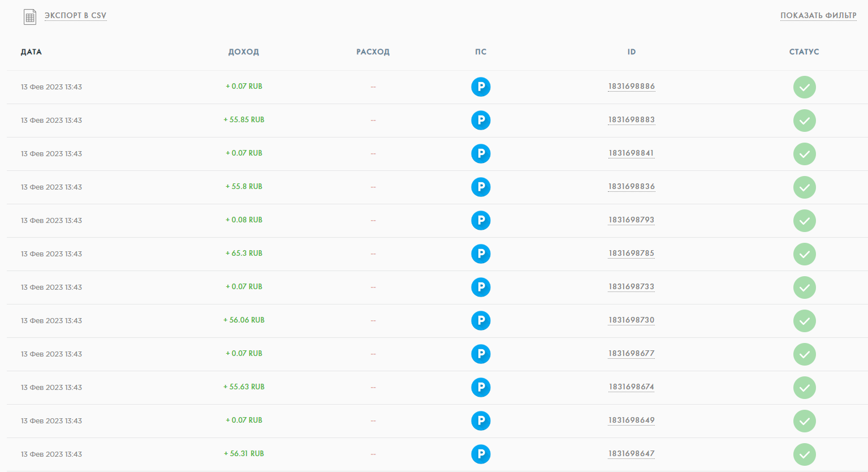868x472 pixels.
Task: Click the payment system icon for ID 1831698674
Action: click(x=481, y=388)
